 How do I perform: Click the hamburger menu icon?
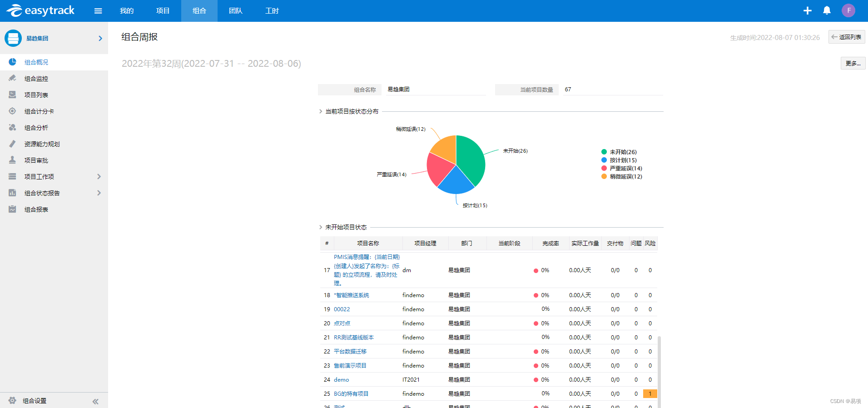coord(98,11)
